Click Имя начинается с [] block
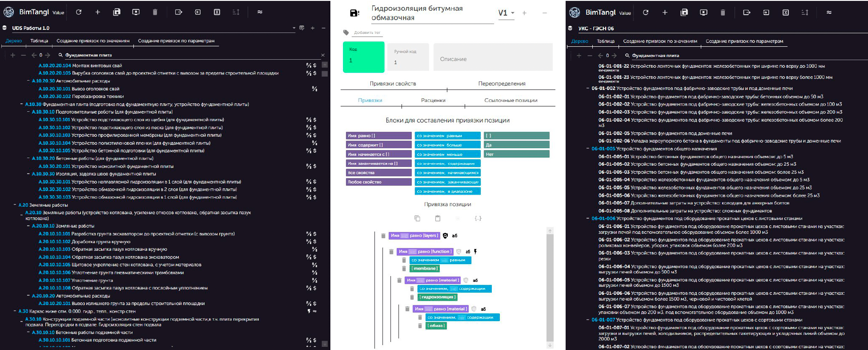This screenshot has height=350, width=868. click(x=379, y=154)
